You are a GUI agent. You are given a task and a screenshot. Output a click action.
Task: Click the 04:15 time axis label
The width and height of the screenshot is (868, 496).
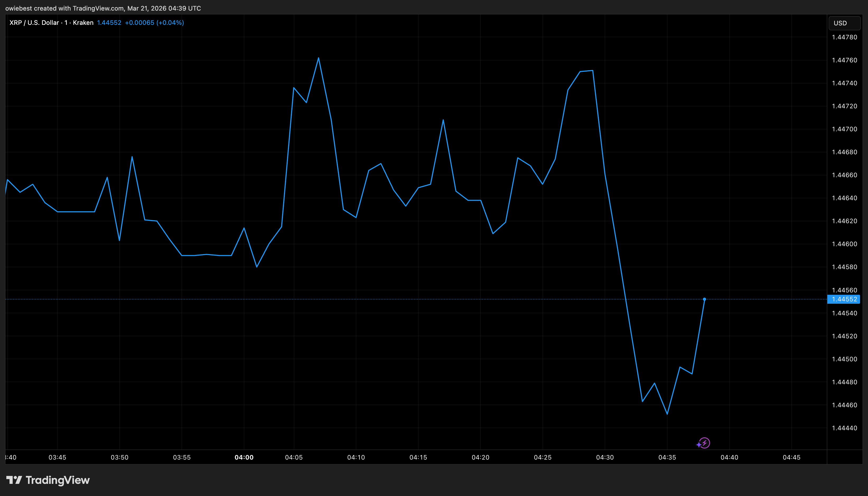click(x=418, y=457)
